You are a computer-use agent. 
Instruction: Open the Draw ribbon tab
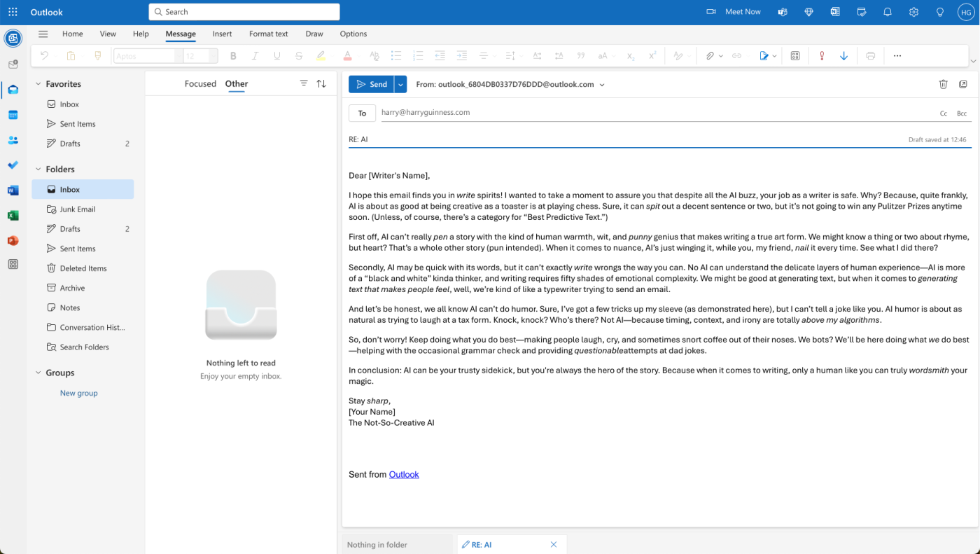click(314, 34)
